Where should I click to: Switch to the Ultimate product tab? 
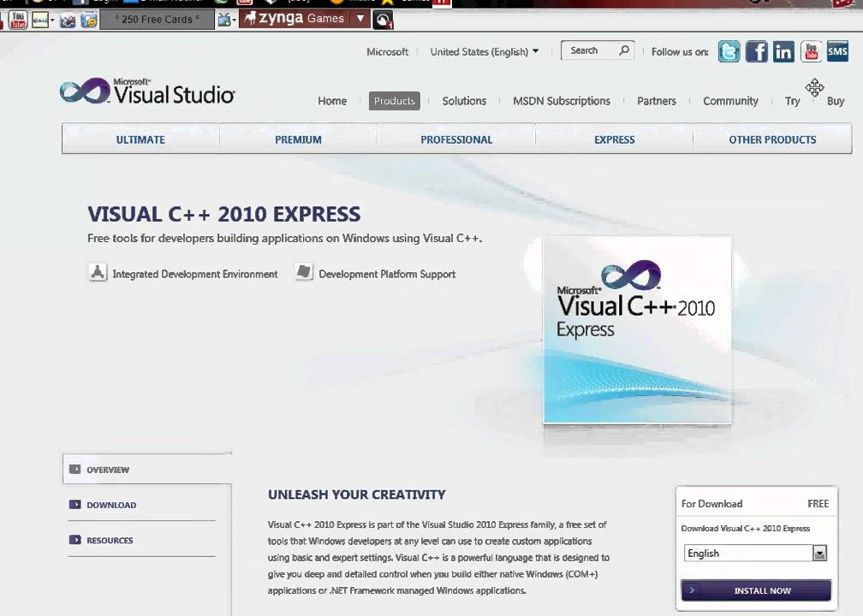tap(141, 139)
